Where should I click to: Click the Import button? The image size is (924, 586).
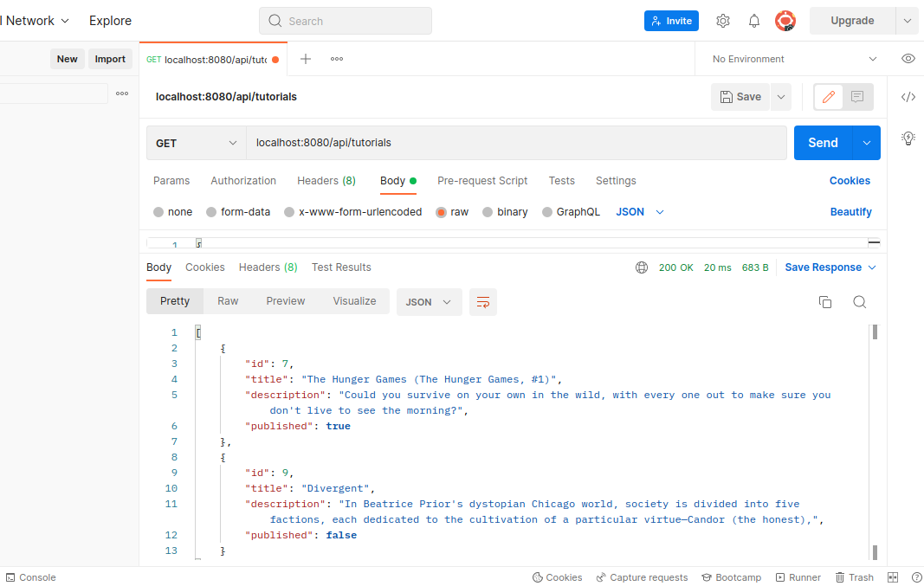click(110, 59)
